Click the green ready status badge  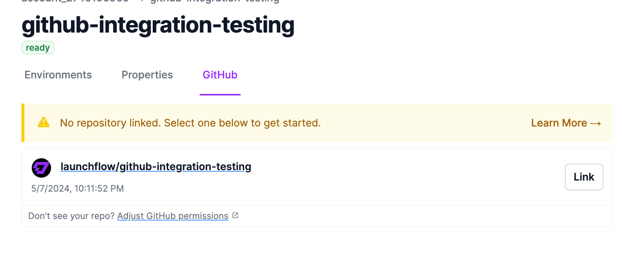coord(38,48)
